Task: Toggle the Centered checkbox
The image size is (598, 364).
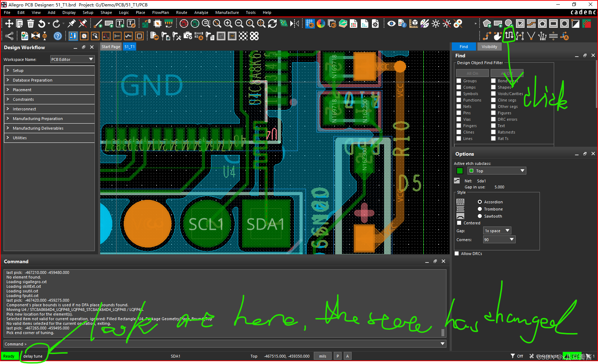Action: coord(459,223)
